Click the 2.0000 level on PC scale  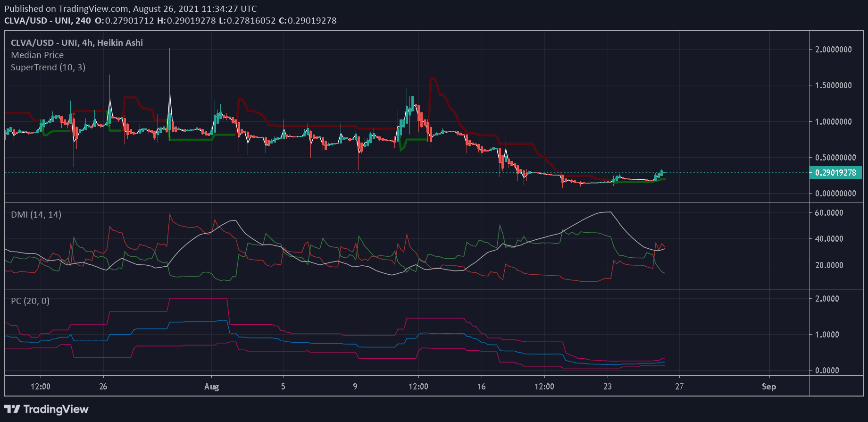coord(827,299)
